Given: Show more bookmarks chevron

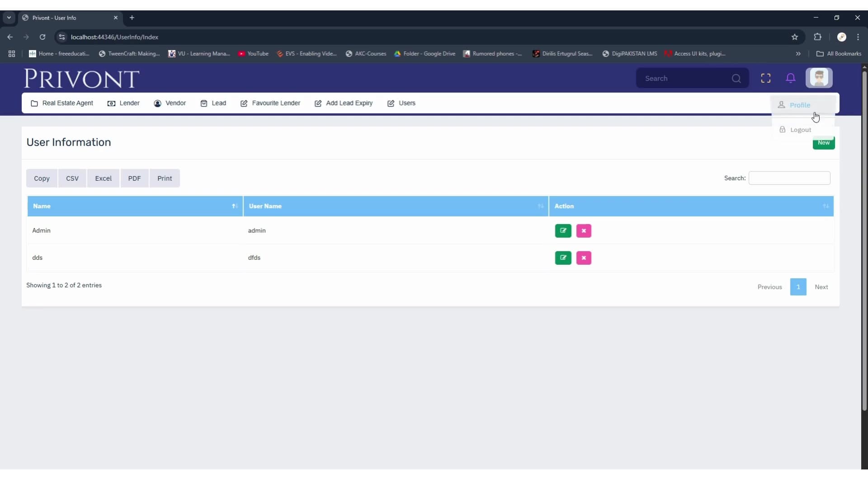Looking at the screenshot, I should 798,54.
